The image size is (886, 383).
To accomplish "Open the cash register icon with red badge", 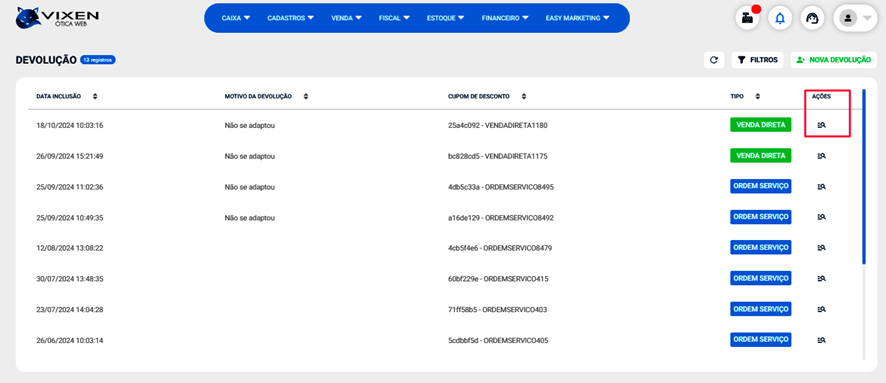I will click(x=747, y=18).
